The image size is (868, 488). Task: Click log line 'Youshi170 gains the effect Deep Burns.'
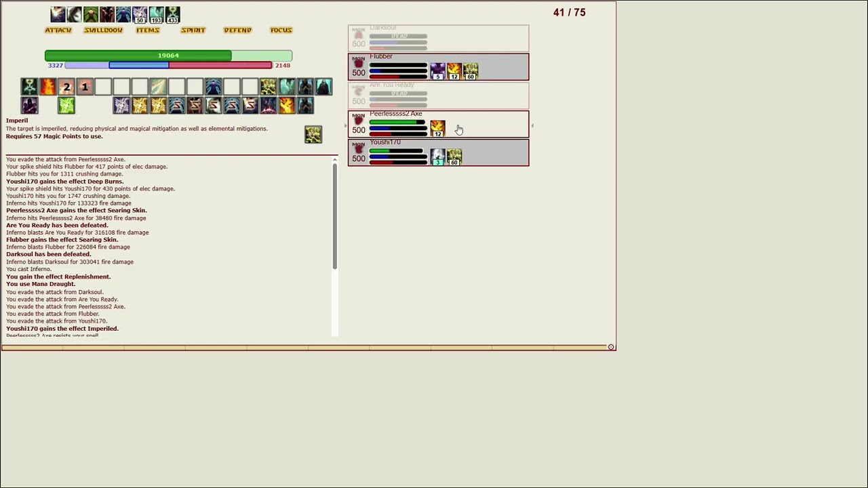(65, 182)
